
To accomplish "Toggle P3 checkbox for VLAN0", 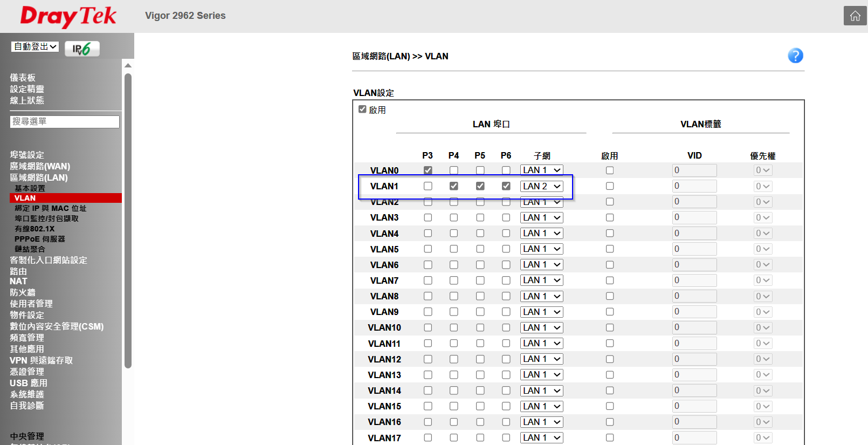I will pyautogui.click(x=428, y=170).
